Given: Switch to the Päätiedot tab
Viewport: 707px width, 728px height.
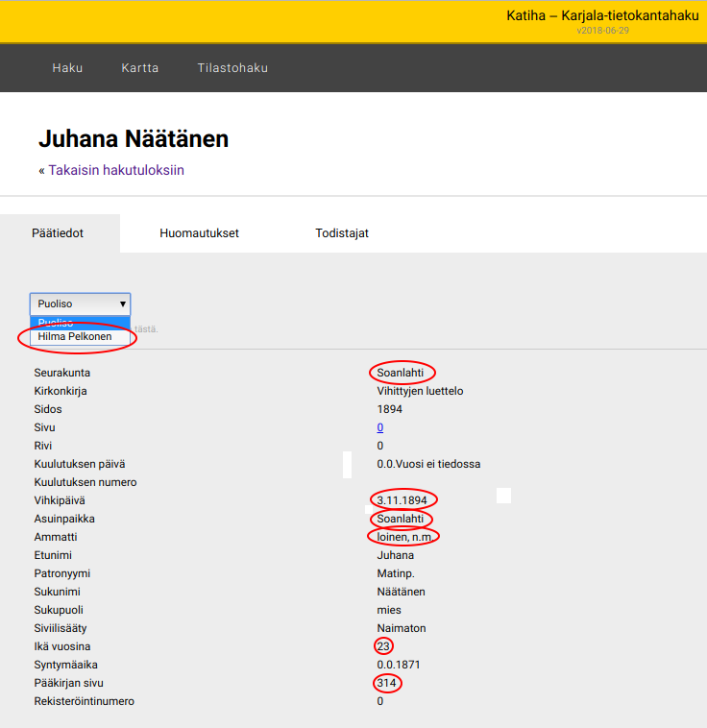Looking at the screenshot, I should (x=58, y=233).
